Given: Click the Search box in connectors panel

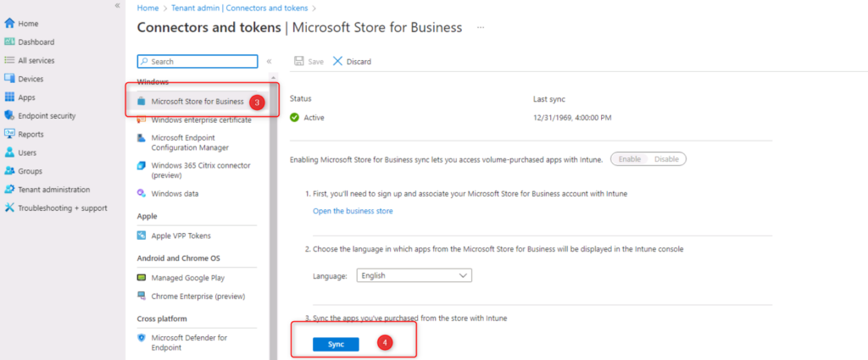Looking at the screenshot, I should tap(198, 61).
